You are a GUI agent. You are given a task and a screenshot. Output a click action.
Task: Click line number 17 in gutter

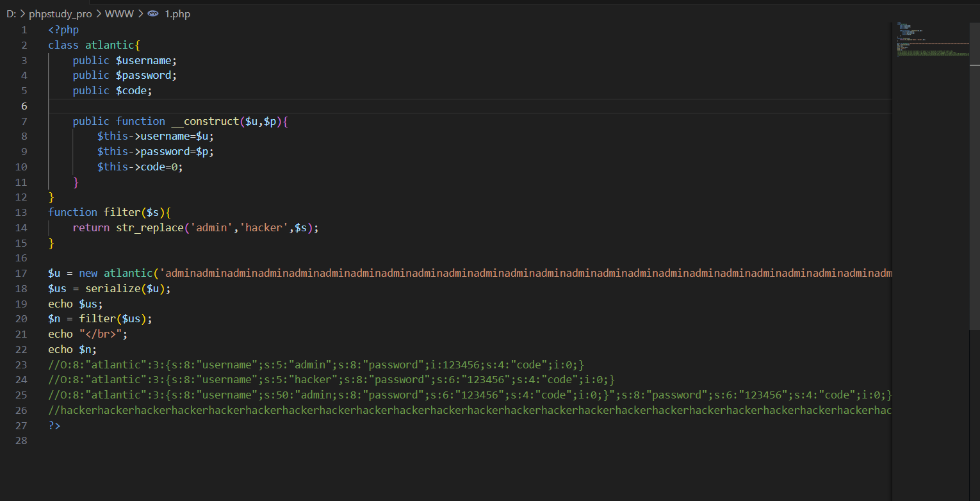[22, 273]
